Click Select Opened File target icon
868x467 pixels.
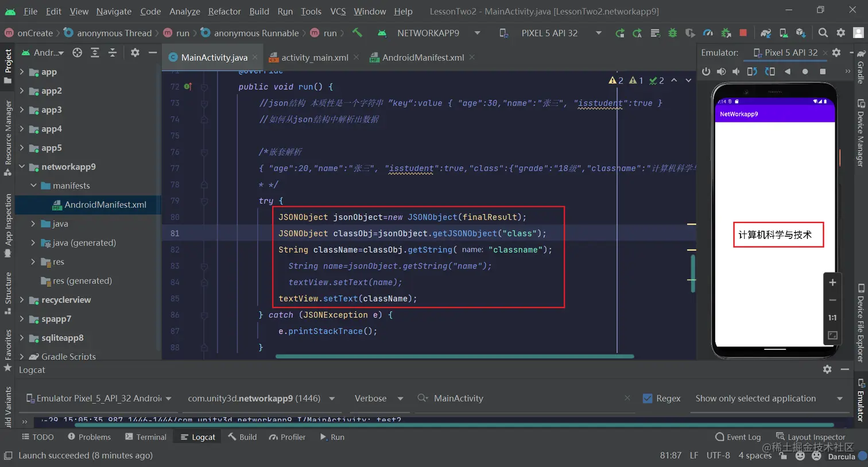pos(77,52)
